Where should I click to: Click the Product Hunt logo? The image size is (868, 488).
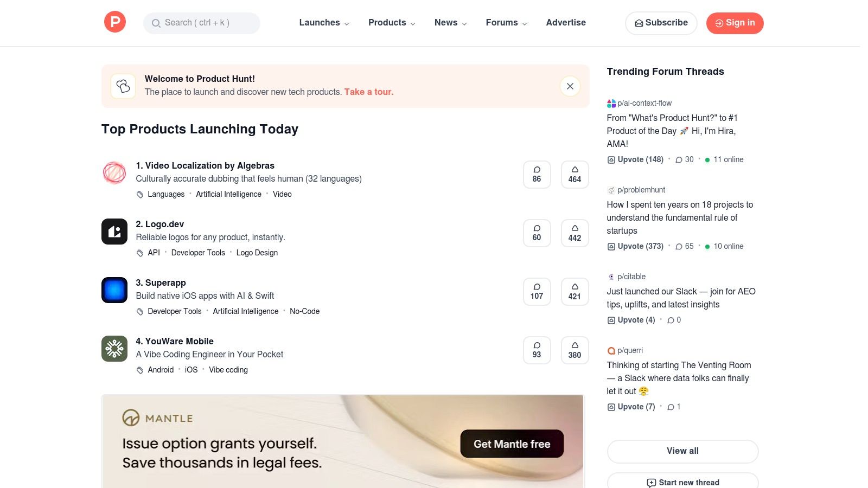[x=114, y=22]
